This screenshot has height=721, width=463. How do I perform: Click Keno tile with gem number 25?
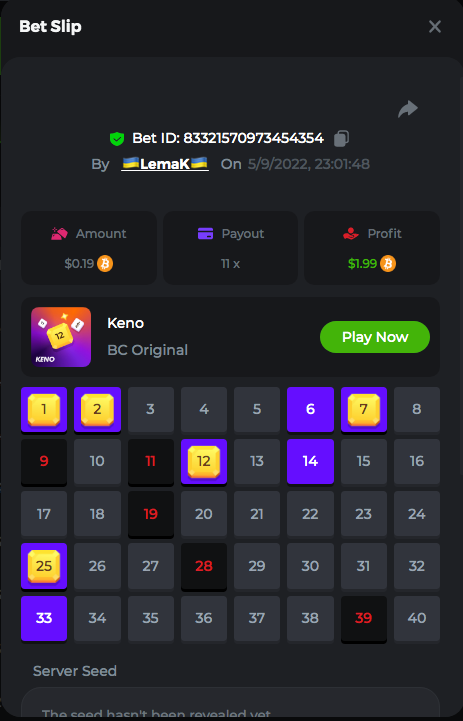[x=44, y=566]
